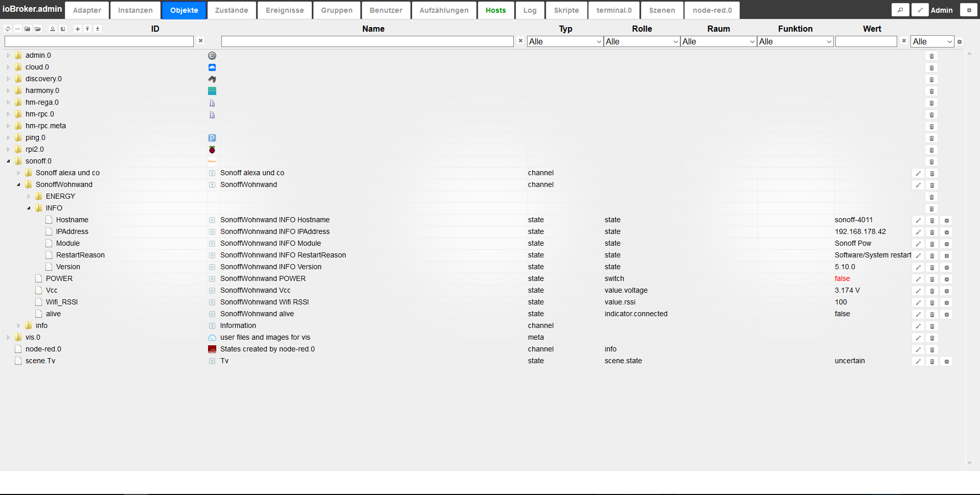Select the RestartReason tree item
The image size is (980, 495).
80,255
